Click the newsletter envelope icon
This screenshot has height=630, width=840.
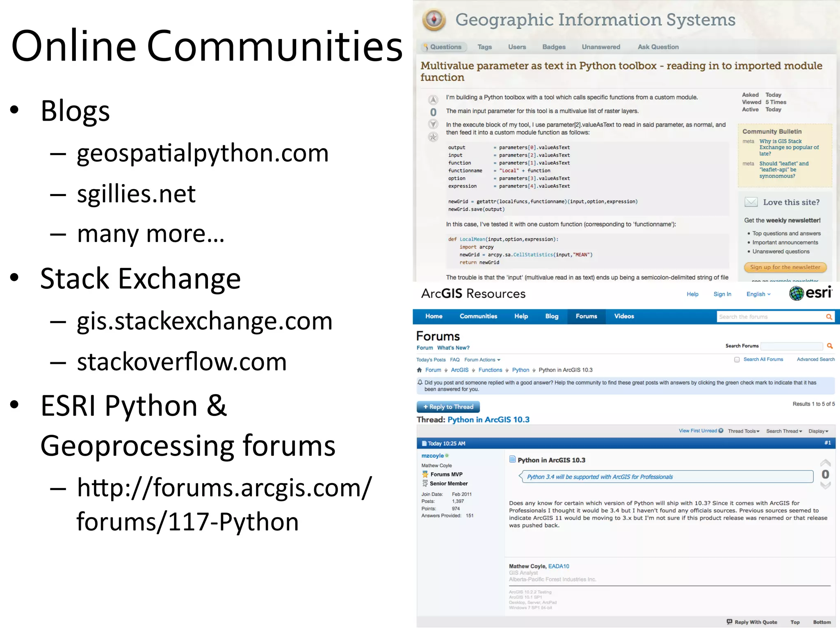pos(751,202)
